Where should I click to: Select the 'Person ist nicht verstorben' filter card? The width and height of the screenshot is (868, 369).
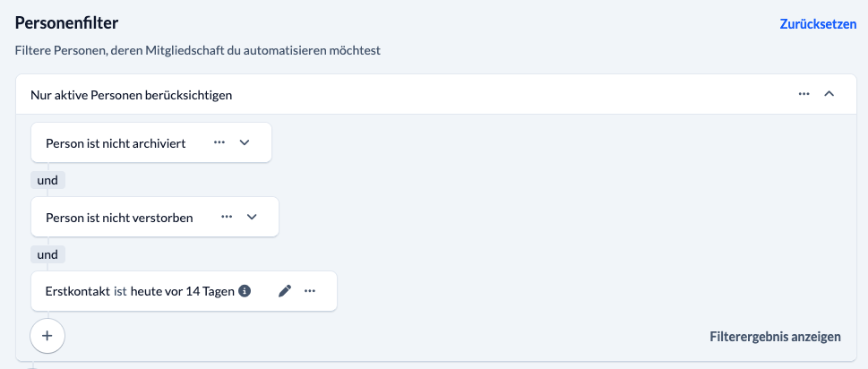point(154,217)
